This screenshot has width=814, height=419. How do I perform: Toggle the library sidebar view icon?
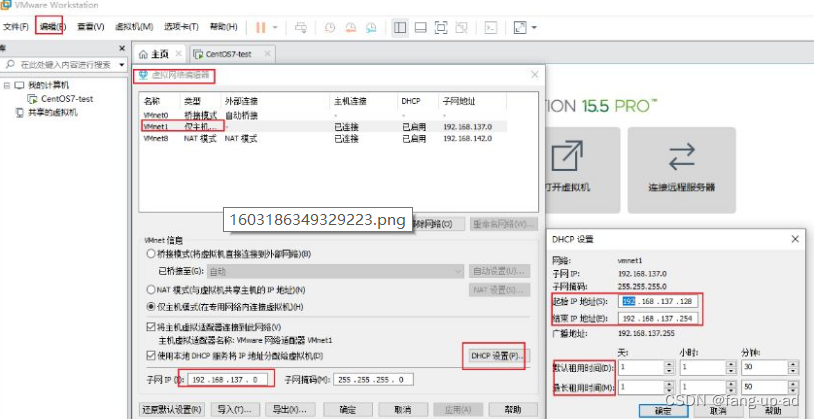[400, 28]
